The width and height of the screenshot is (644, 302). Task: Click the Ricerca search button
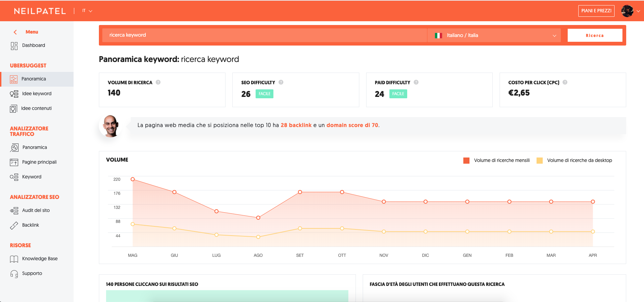595,35
